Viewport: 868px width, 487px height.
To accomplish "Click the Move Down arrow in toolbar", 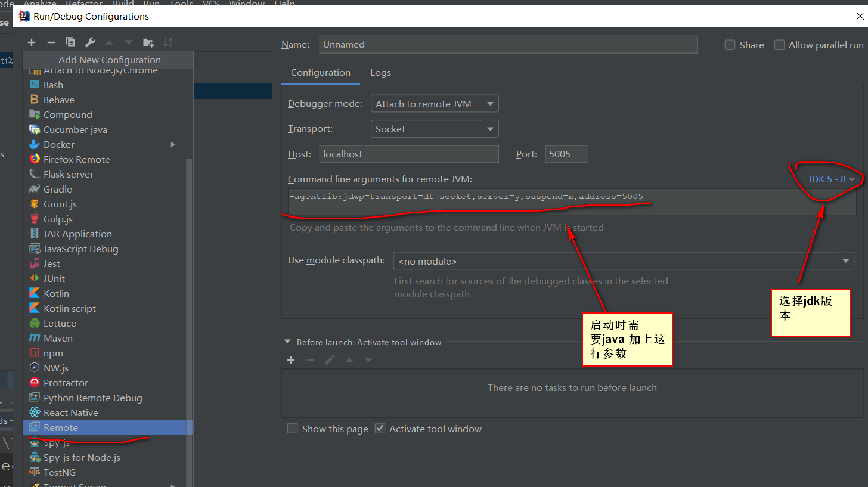I will [x=129, y=42].
